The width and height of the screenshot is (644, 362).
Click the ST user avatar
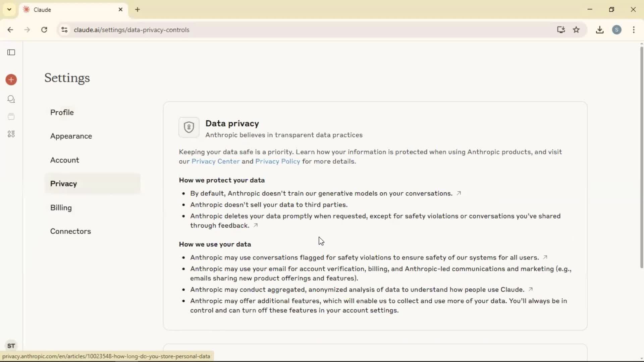tap(11, 346)
